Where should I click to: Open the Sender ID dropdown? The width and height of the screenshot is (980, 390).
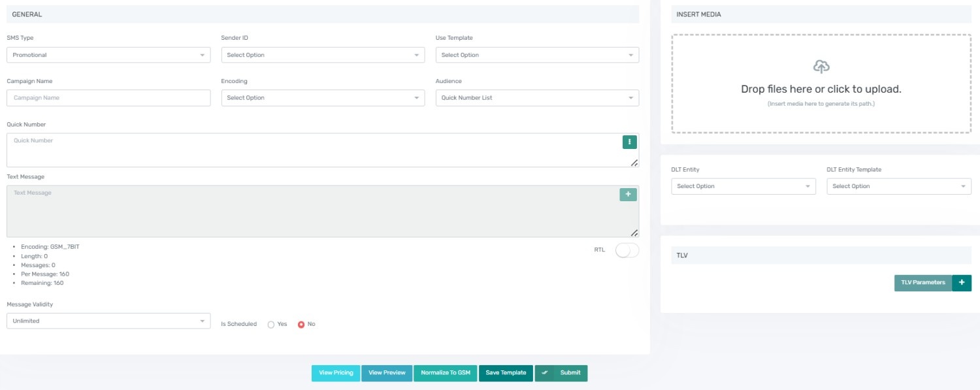323,54
